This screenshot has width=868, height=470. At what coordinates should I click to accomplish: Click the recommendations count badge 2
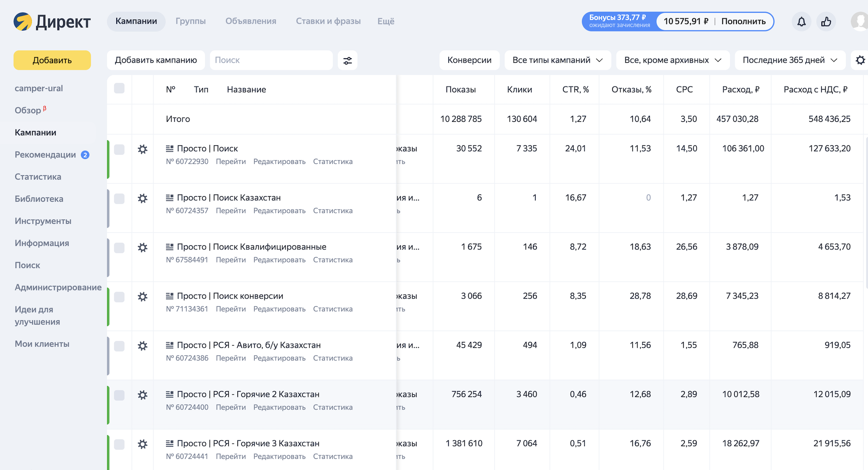(85, 155)
